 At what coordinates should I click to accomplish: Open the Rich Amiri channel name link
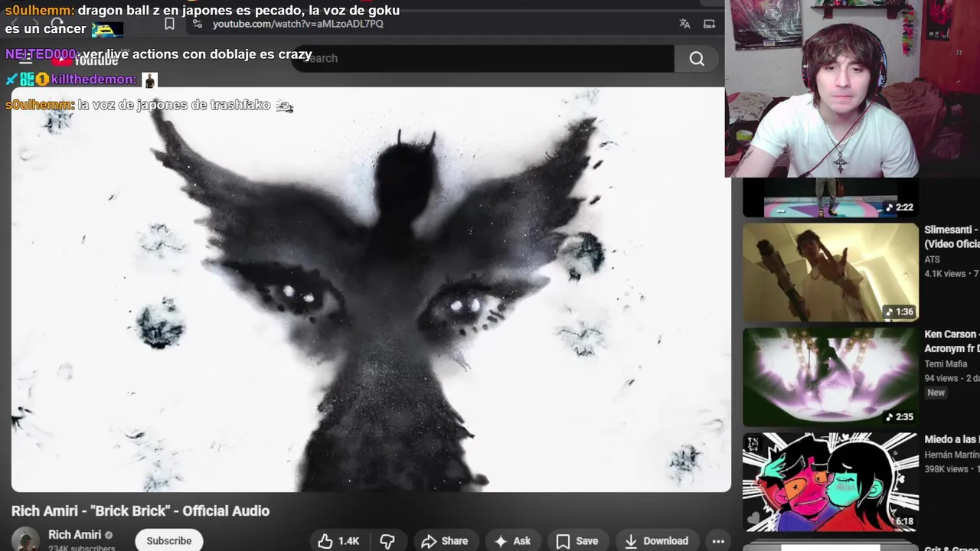[x=74, y=535]
